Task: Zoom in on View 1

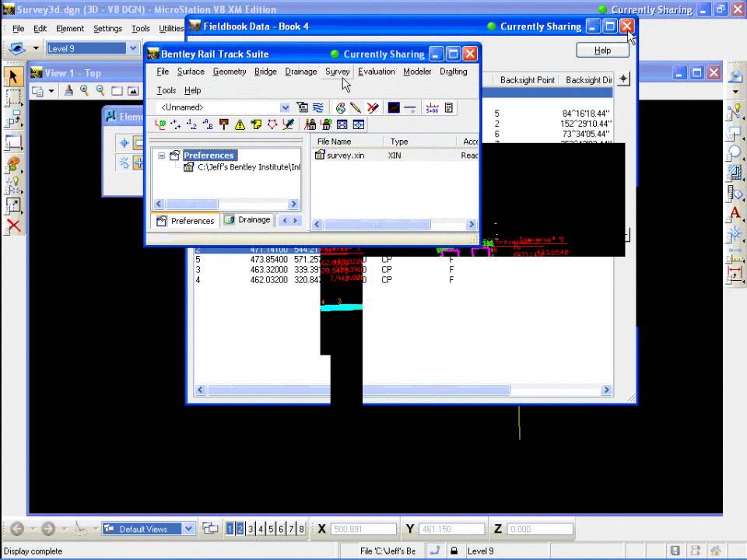Action: [x=84, y=90]
